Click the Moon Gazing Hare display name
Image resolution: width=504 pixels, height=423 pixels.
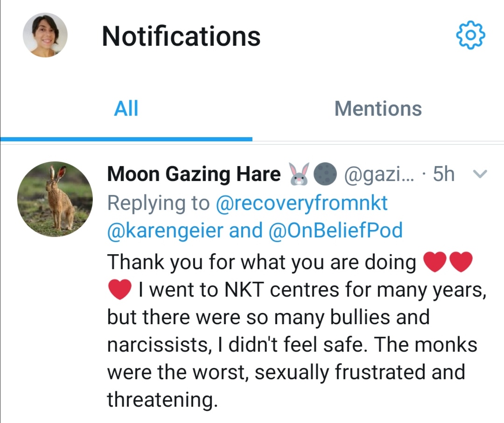(x=194, y=174)
